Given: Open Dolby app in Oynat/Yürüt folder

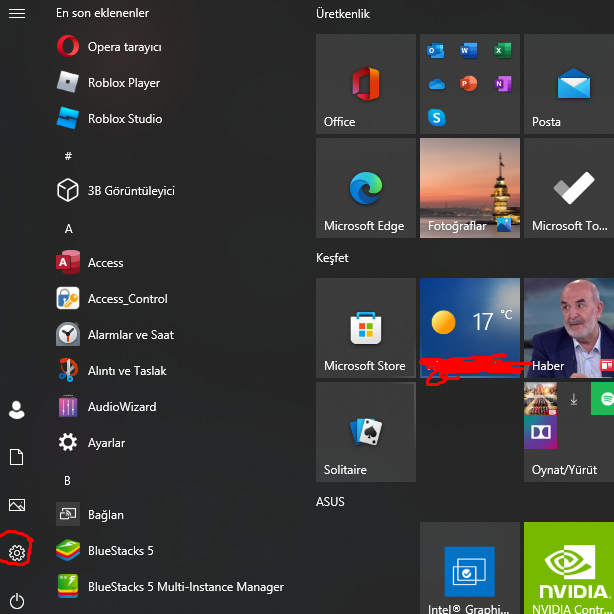Looking at the screenshot, I should click(x=540, y=432).
